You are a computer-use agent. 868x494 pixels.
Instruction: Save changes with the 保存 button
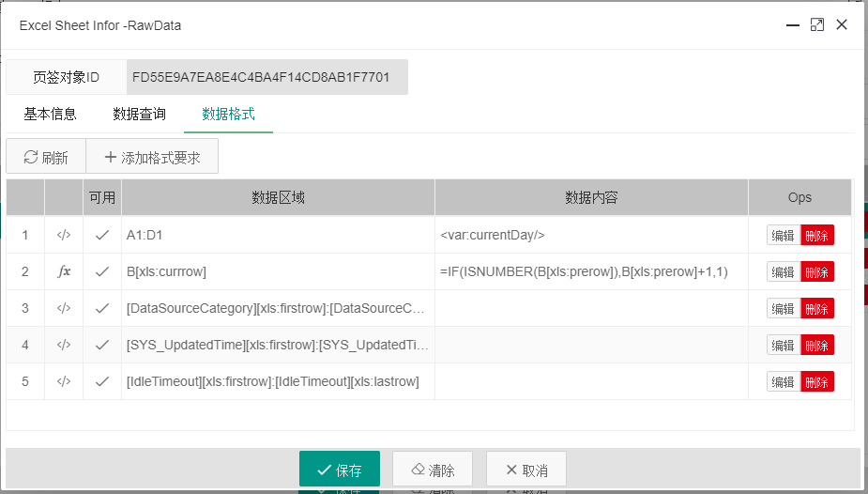point(340,470)
